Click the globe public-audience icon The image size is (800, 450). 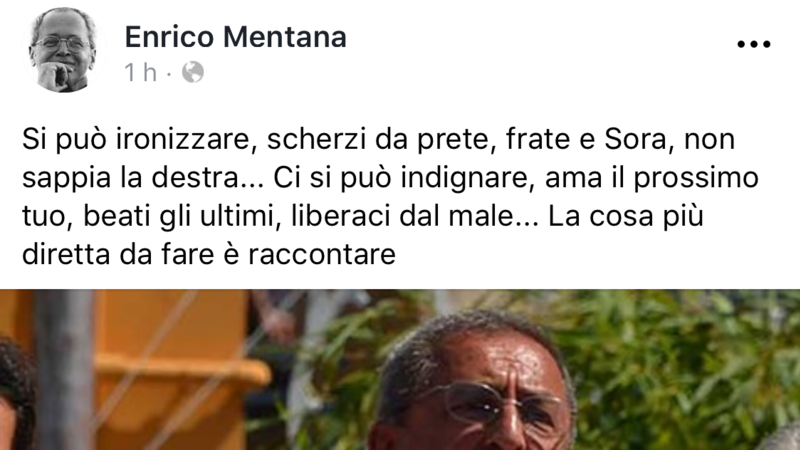click(193, 72)
